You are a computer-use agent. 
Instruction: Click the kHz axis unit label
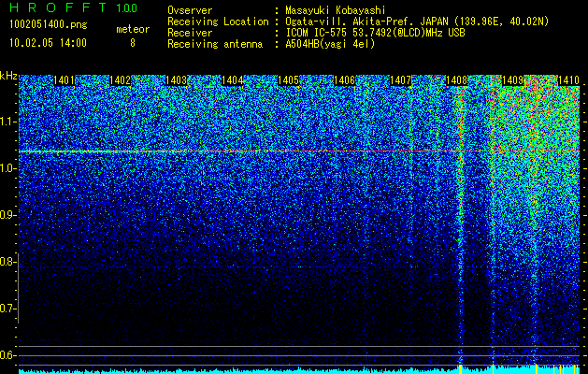pos(8,76)
